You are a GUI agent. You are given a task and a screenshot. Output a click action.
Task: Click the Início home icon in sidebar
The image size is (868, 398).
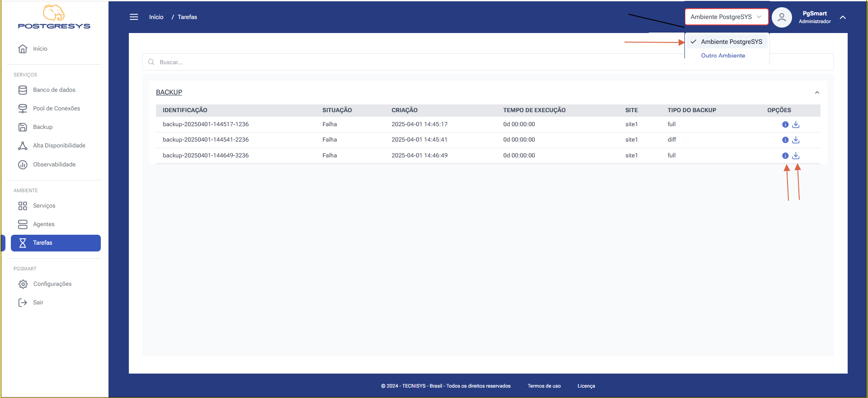[x=23, y=49]
